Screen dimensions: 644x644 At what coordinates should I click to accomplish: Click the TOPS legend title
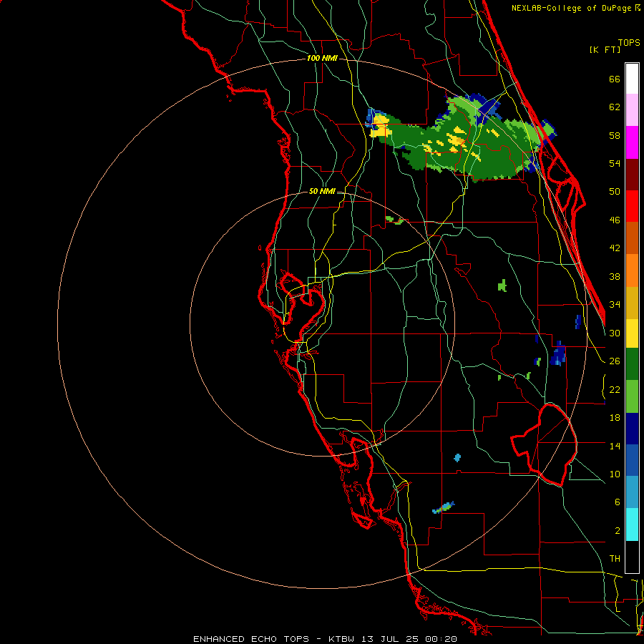[629, 42]
